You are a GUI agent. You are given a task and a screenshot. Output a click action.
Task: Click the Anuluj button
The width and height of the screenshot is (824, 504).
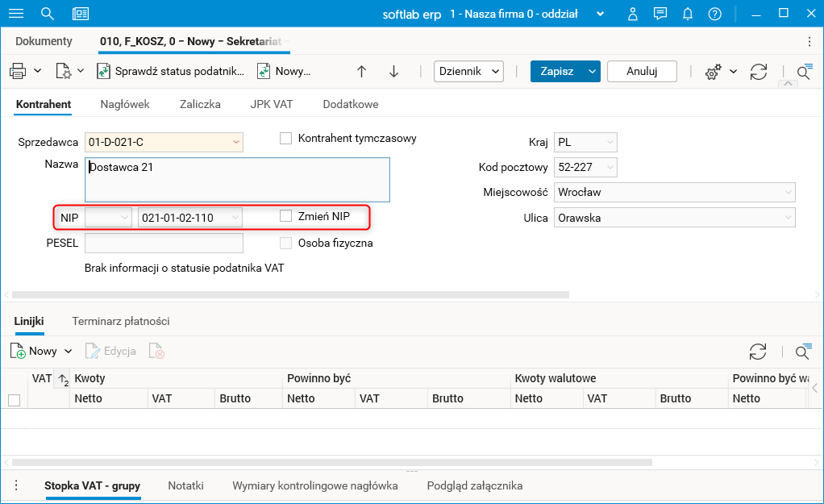pos(642,71)
